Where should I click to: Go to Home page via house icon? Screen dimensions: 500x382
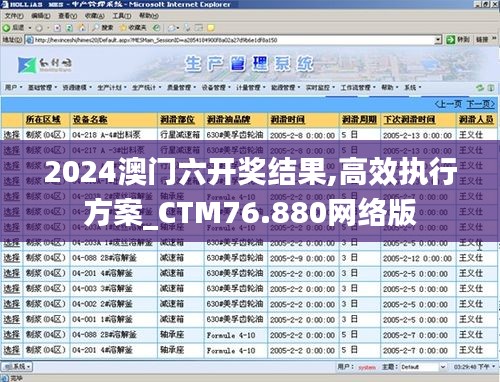pos(81,28)
